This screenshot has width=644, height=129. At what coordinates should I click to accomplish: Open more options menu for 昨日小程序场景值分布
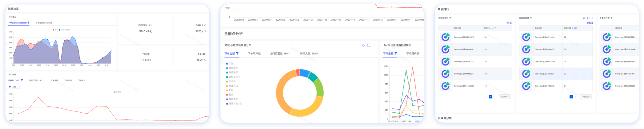pos(374,45)
